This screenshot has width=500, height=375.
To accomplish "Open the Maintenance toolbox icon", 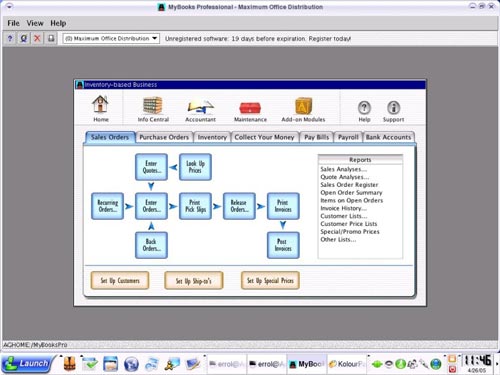I will point(250,108).
